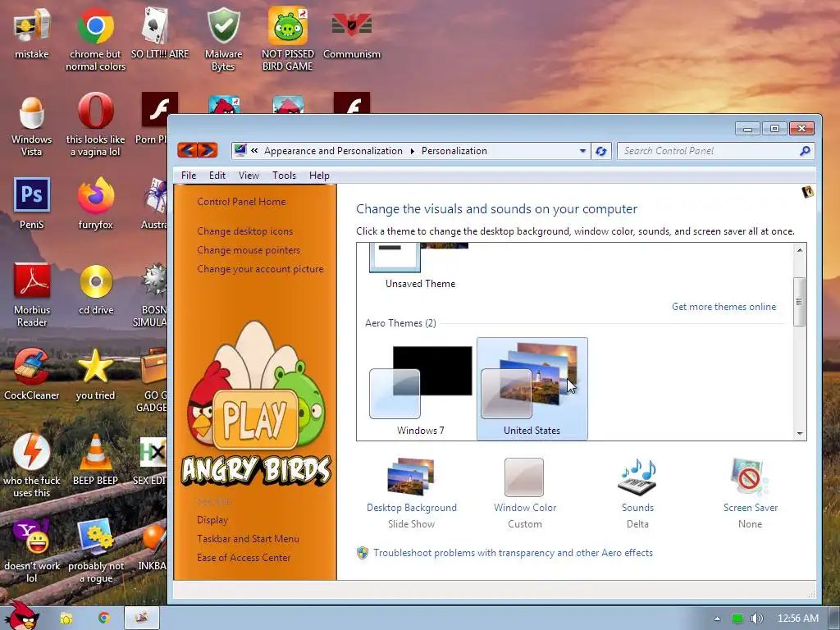Screen dimensions: 840x630
Task: Click the volume speaker tray icon
Action: pos(756,619)
